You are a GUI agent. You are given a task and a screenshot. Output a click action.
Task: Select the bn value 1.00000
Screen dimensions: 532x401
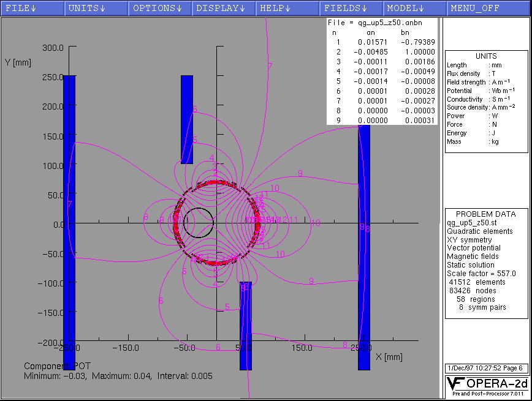tap(420, 52)
